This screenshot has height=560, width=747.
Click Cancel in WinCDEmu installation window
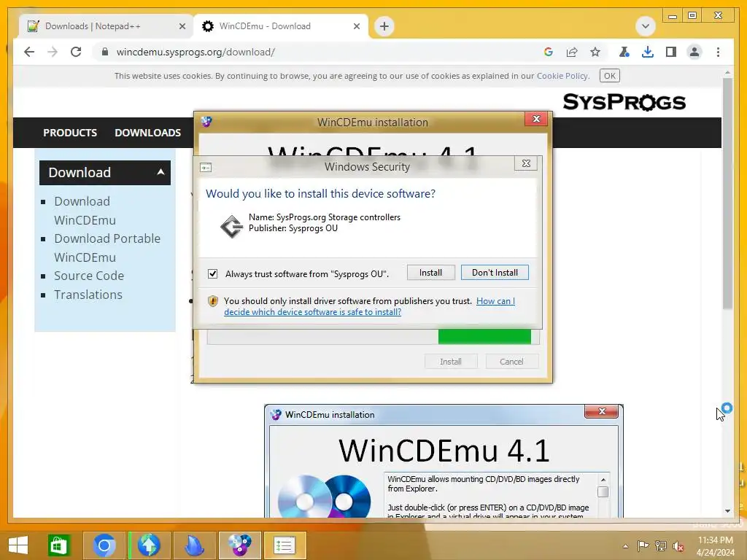click(511, 362)
